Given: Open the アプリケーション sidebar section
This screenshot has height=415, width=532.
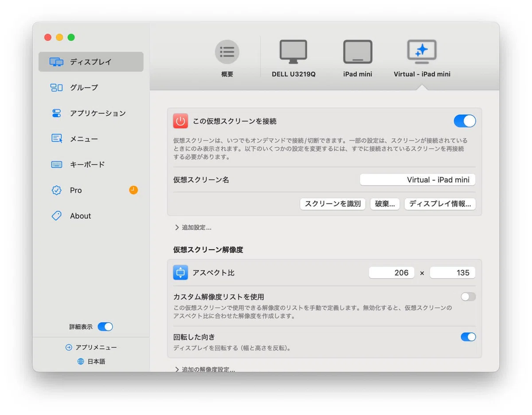Looking at the screenshot, I should click(x=91, y=113).
